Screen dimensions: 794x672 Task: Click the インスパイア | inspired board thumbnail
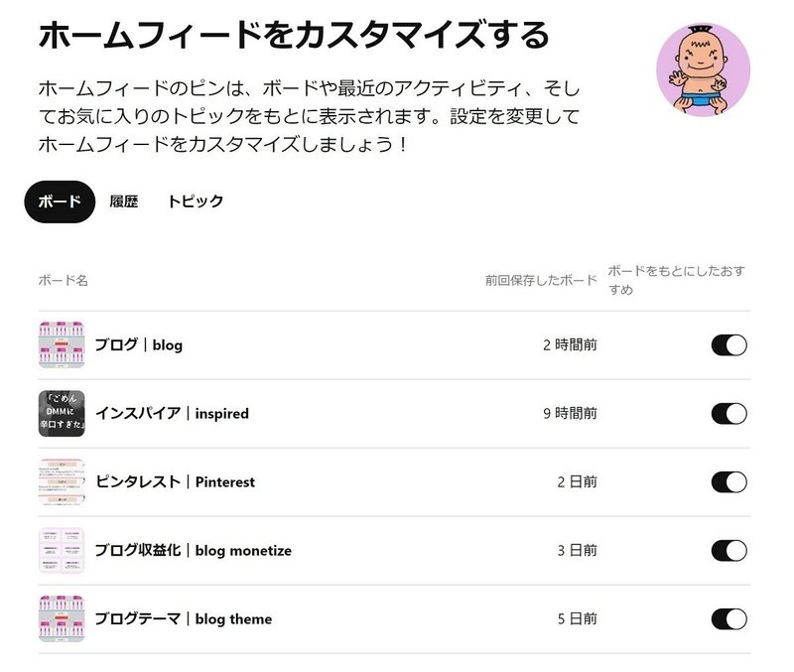point(62,414)
